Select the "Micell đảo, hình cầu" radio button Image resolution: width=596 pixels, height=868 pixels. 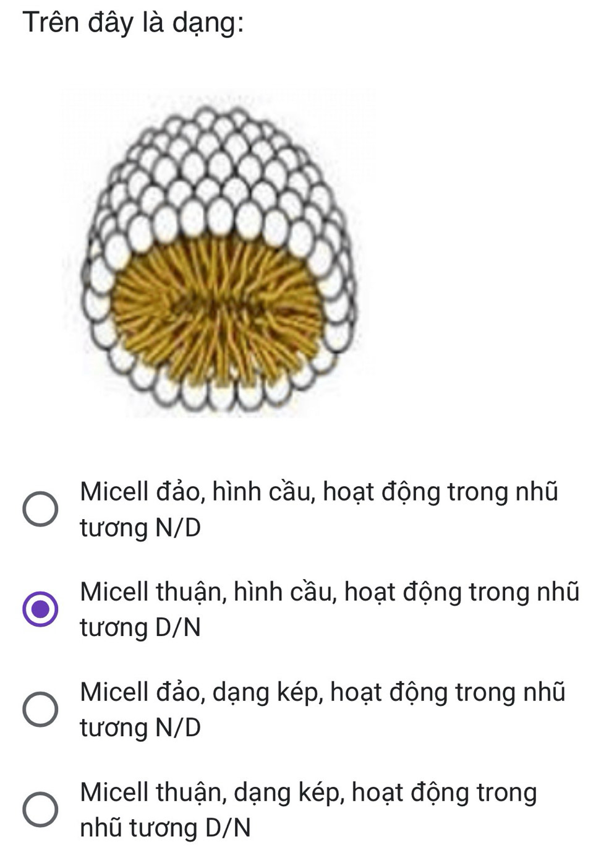(x=41, y=510)
